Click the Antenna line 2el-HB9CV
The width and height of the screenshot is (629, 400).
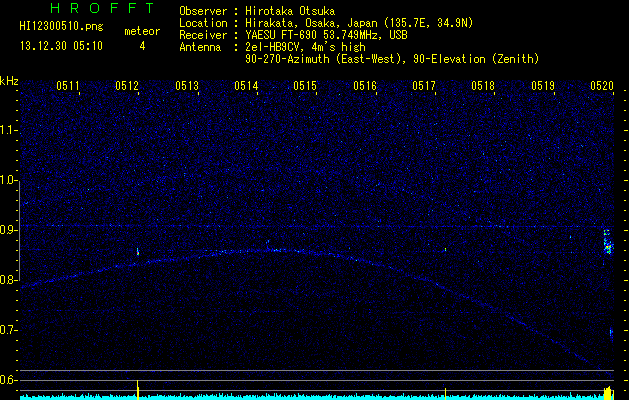(305, 47)
